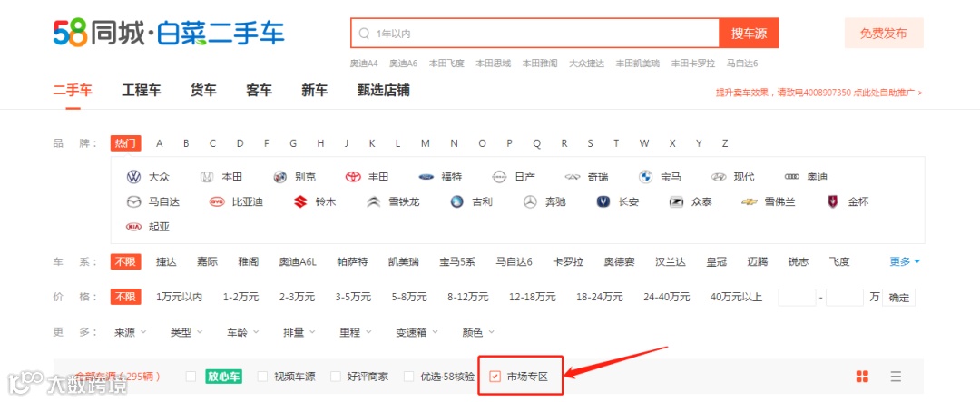Open the 里程 dropdown filter
This screenshot has height=402, width=980.
[355, 333]
